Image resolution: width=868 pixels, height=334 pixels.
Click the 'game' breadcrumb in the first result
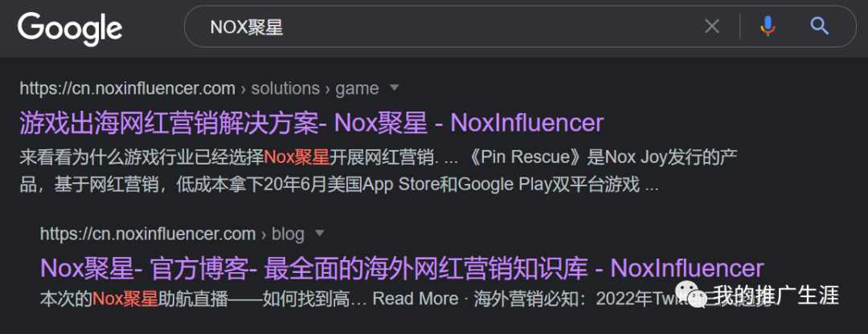pyautogui.click(x=357, y=89)
